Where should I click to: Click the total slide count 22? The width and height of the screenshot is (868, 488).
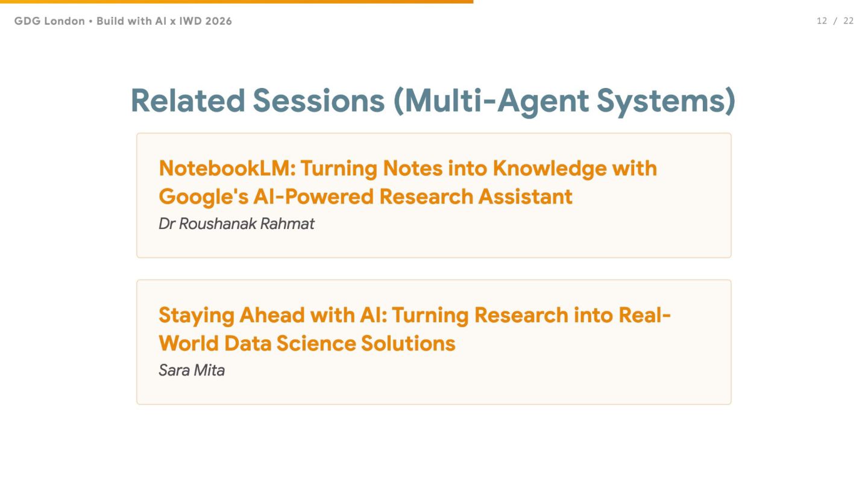[x=848, y=21]
